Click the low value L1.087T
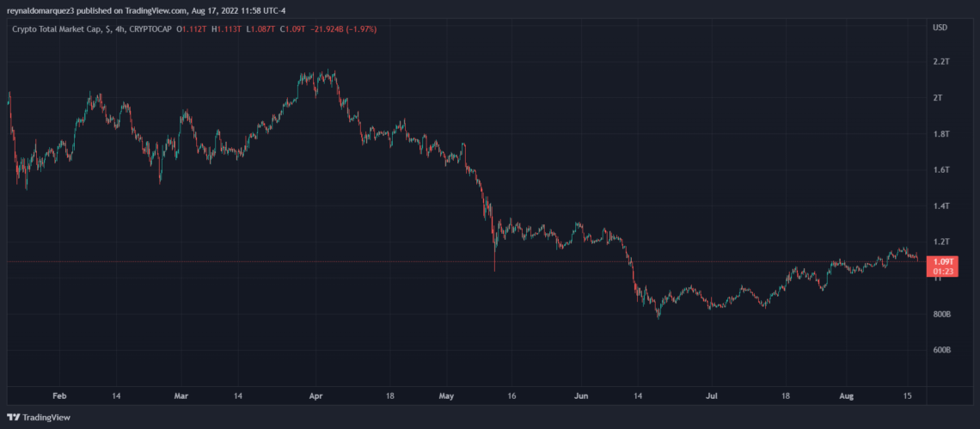Viewport: 980px width, 429px height. (x=262, y=28)
